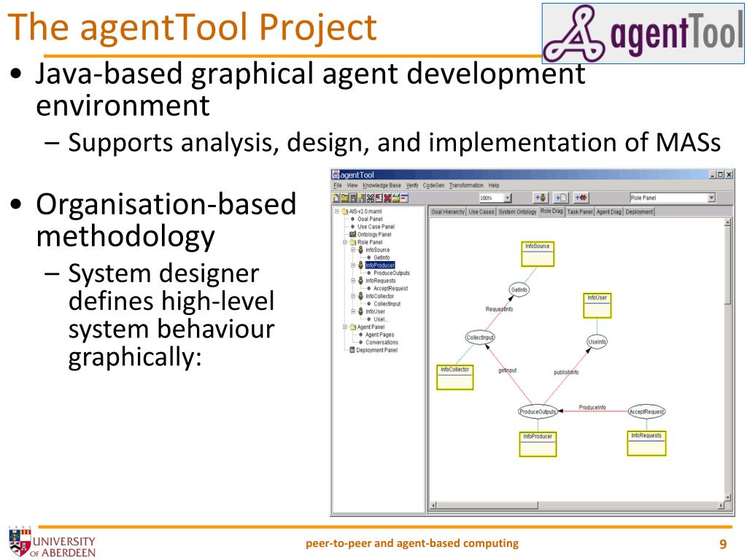
Task: Click the ProduceOutputs task oval in diagram
Action: click(538, 411)
